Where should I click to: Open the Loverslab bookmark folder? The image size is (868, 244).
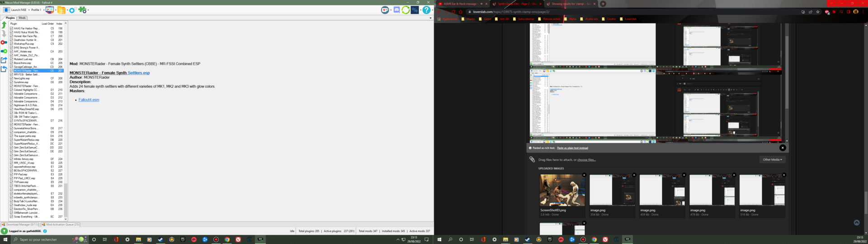tap(628, 19)
